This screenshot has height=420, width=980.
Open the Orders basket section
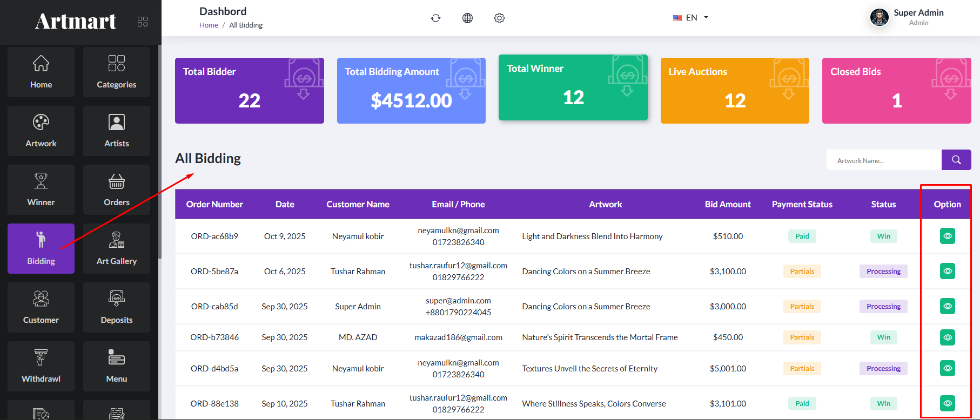117,189
